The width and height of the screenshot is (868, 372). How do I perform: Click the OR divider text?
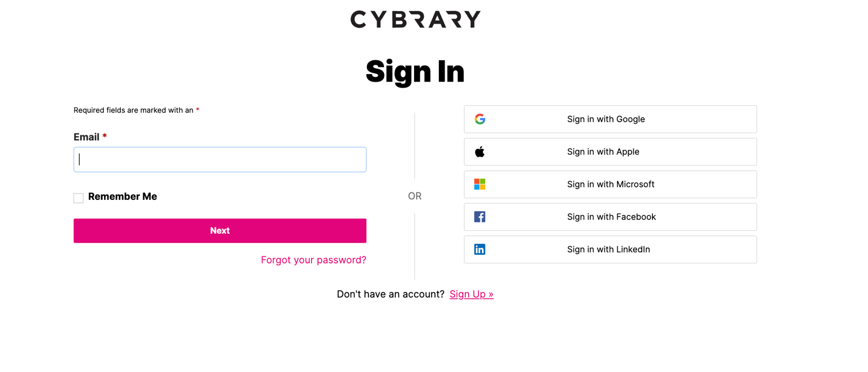click(x=415, y=196)
